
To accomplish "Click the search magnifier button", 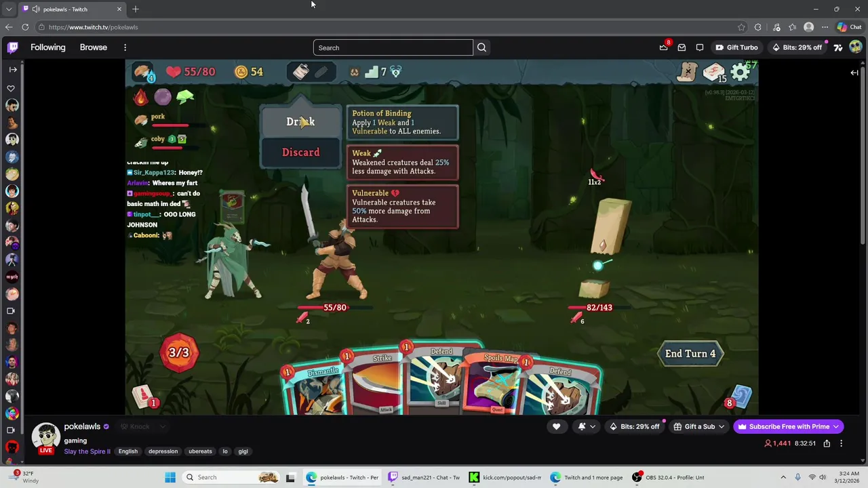I will pyautogui.click(x=481, y=47).
